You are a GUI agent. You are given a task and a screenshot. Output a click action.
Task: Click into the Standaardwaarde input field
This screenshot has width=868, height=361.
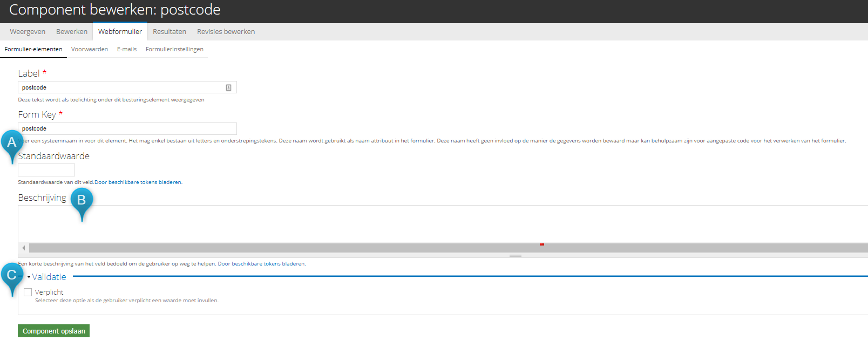coord(46,170)
